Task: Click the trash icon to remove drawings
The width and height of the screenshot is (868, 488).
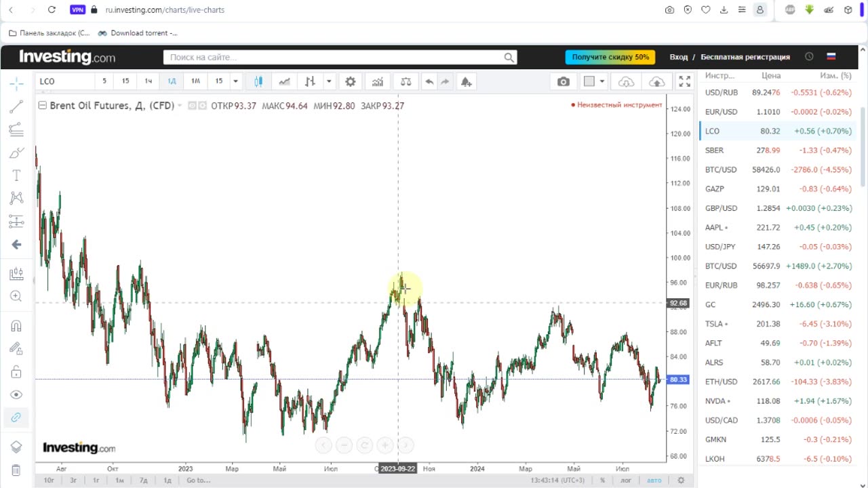Action: tap(16, 470)
